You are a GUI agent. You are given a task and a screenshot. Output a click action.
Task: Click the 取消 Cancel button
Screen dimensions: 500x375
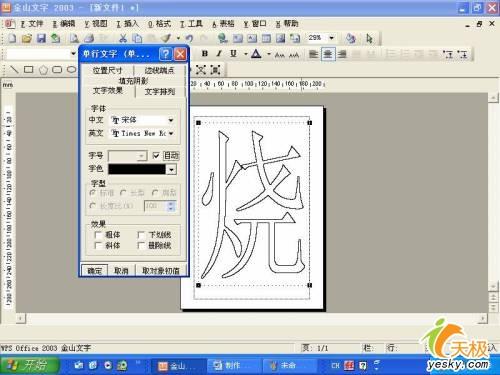pos(121,271)
